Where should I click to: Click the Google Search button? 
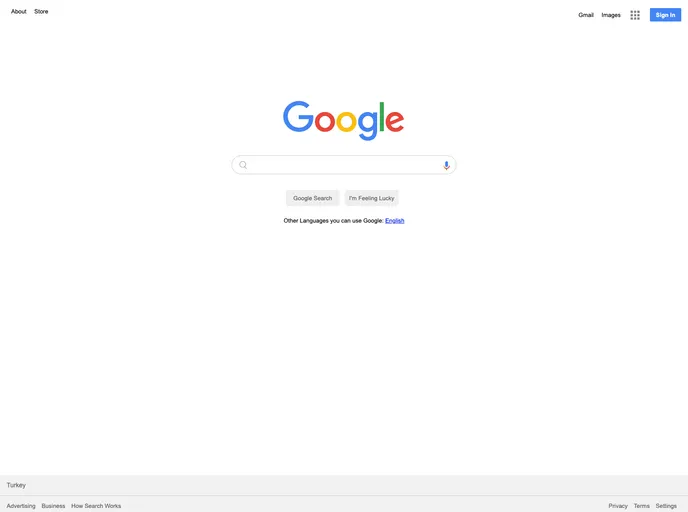(x=312, y=198)
